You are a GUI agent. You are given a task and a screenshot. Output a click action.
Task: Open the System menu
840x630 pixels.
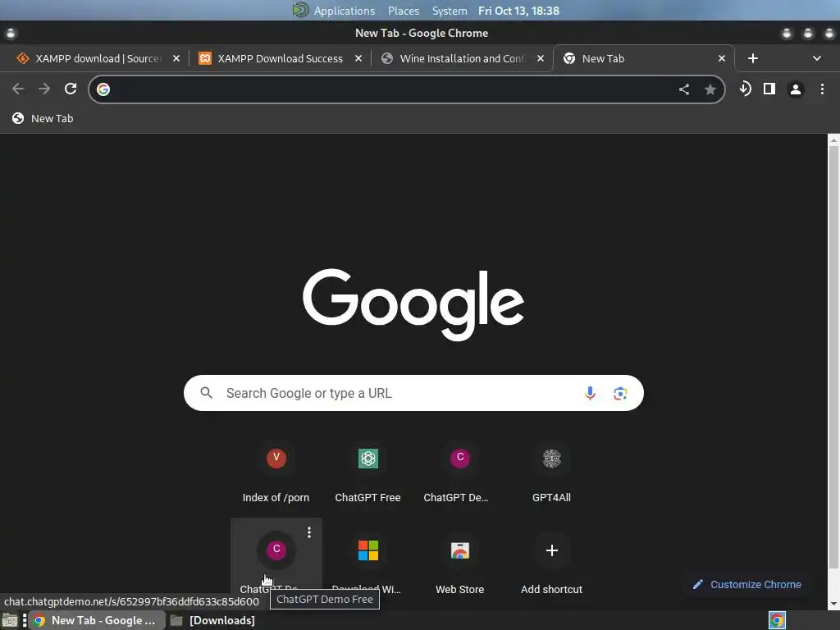[x=450, y=11]
